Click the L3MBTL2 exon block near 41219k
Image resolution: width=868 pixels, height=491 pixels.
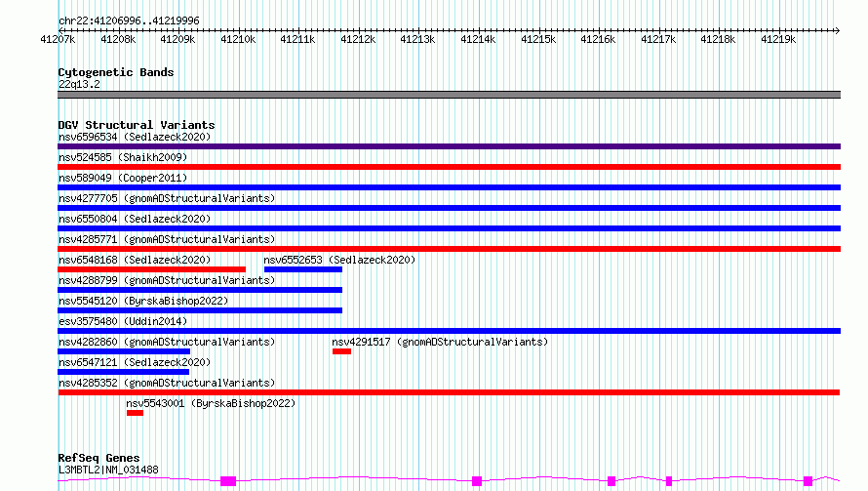pyautogui.click(x=808, y=481)
